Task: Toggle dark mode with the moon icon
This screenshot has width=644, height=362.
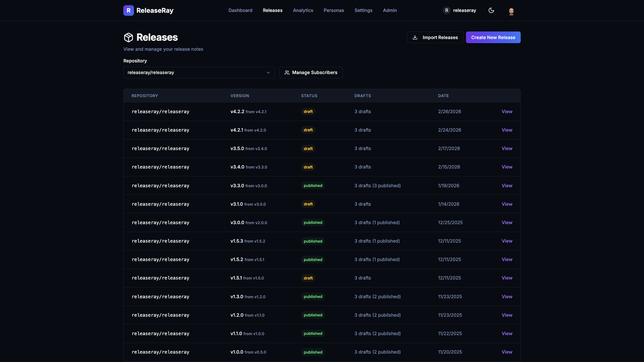Action: point(491,10)
